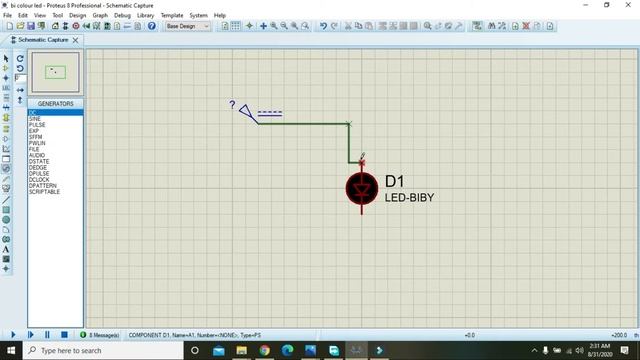Select the Generator Mode tool

pyautogui.click(x=6, y=168)
